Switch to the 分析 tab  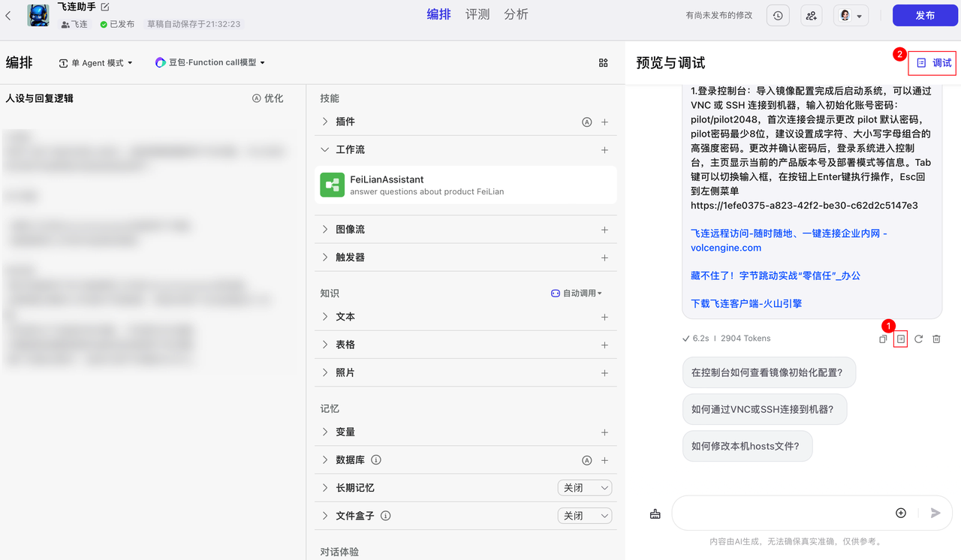pos(516,14)
